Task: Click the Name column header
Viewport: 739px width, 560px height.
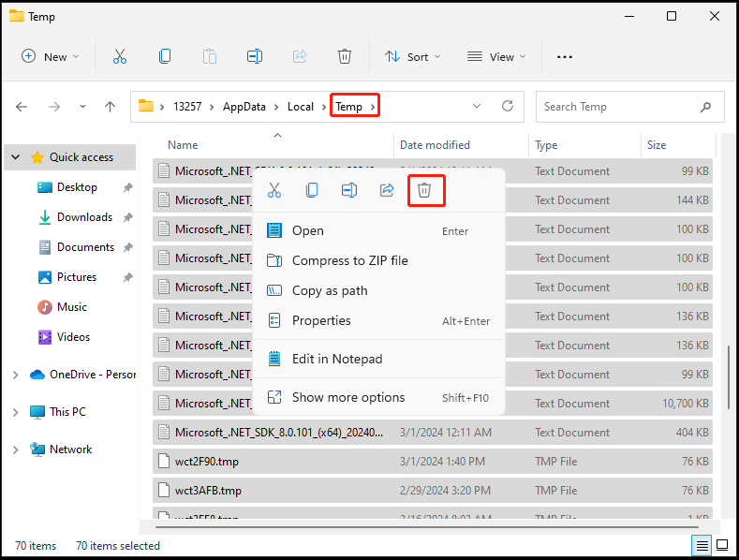Action: 183,145
